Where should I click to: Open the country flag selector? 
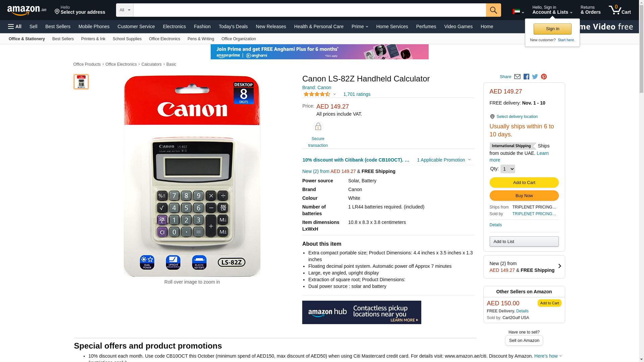tap(518, 12)
